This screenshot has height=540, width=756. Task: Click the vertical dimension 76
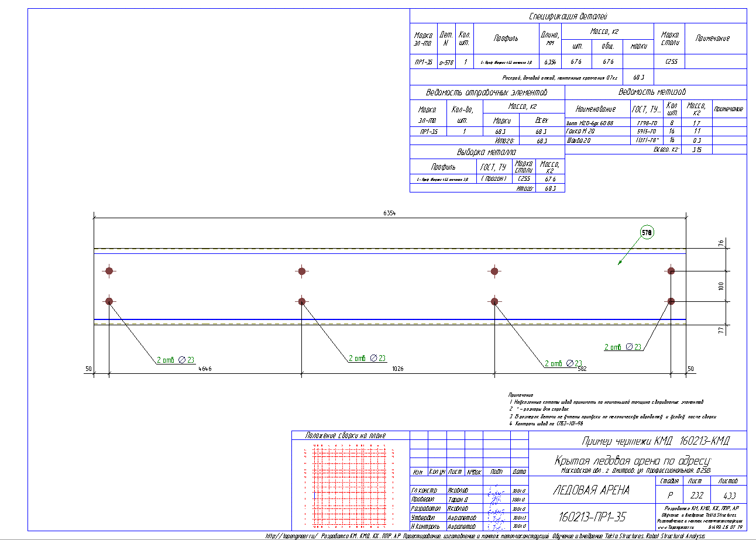(721, 242)
